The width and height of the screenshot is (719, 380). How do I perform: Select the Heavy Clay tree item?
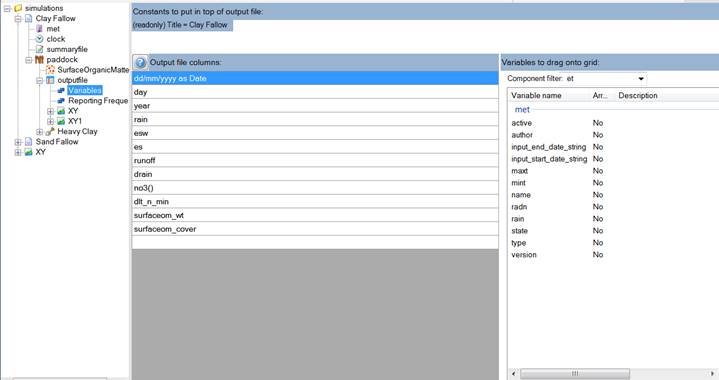pos(77,132)
